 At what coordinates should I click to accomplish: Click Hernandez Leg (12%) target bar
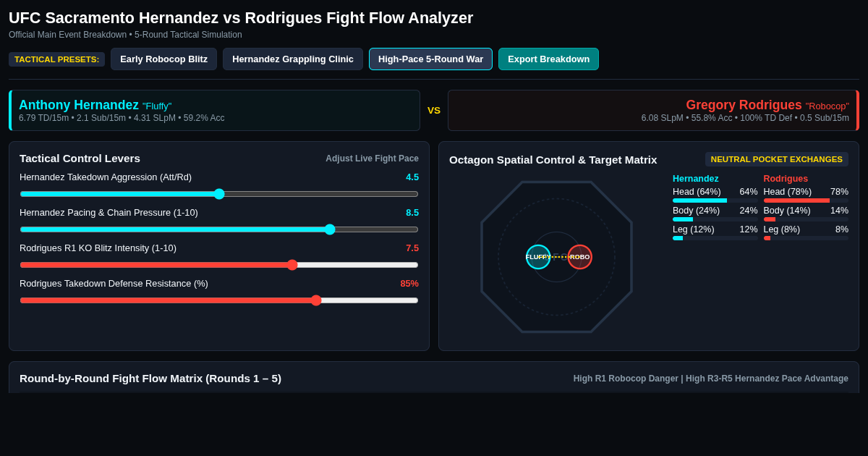pyautogui.click(x=715, y=238)
